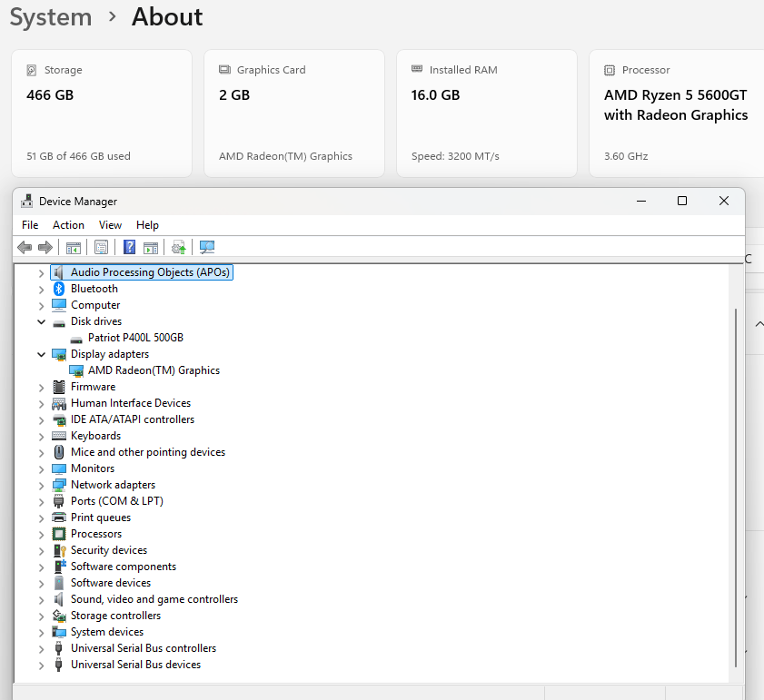This screenshot has width=764, height=700.
Task: Open the Action menu
Action: [69, 225]
